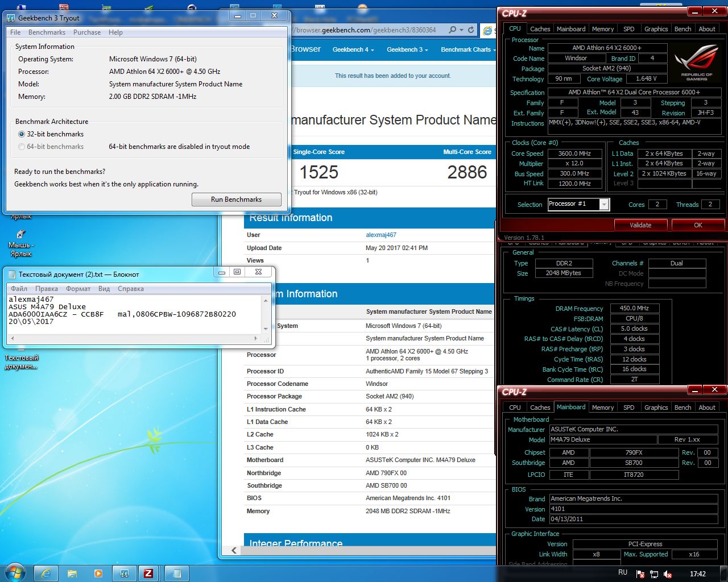This screenshot has width=728, height=582.
Task: Click the Internet Explorer tab icon
Action: click(x=487, y=31)
